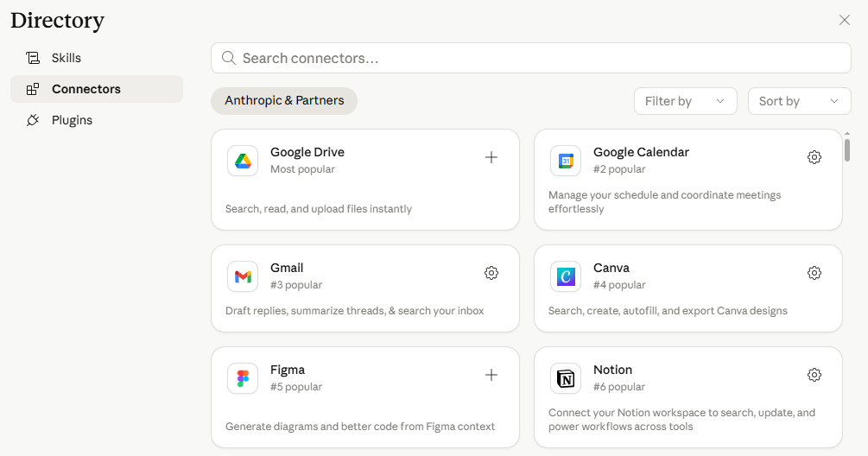
Task: Open Canva connector settings gear
Action: [x=814, y=273]
